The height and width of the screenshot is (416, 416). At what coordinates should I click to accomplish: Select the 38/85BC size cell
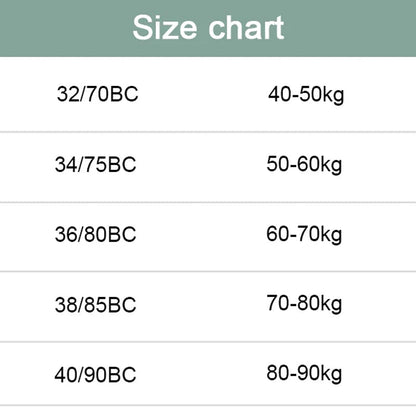(x=96, y=305)
